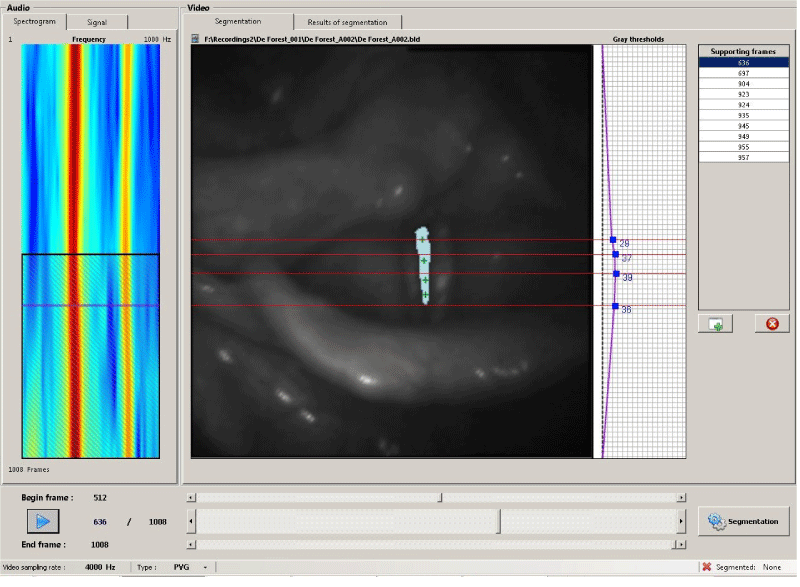
Task: Click the file icon beside recording path
Action: [195, 39]
